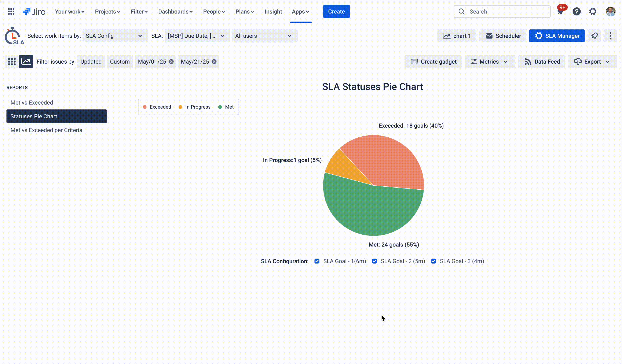The image size is (622, 364).
Task: Focus the Search input field
Action: click(502, 12)
